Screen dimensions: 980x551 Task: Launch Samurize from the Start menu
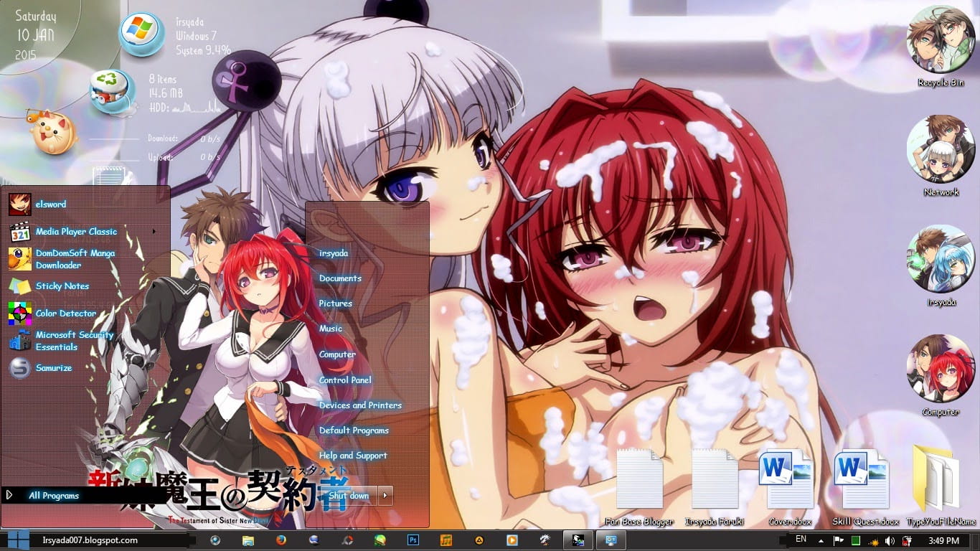click(52, 368)
